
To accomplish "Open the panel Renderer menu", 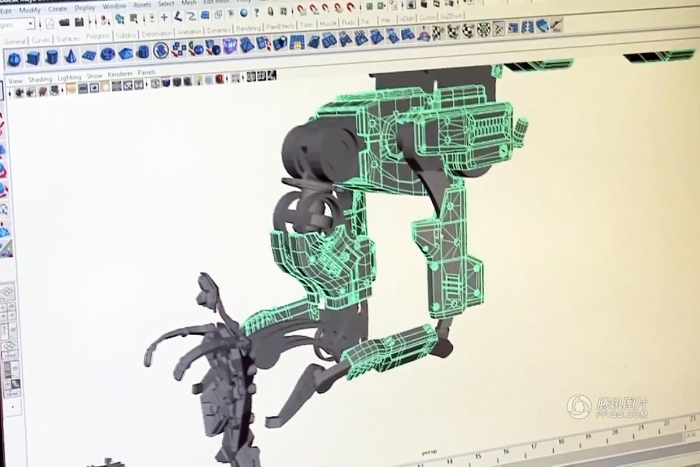I will (x=120, y=74).
